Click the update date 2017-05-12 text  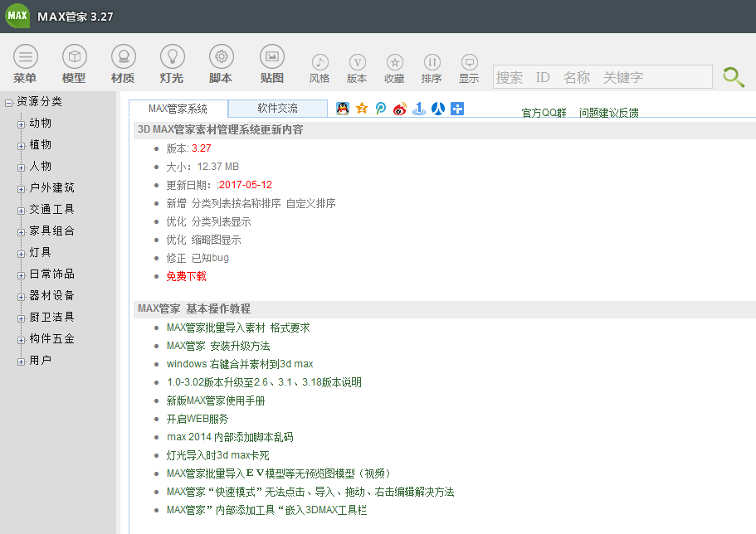pyautogui.click(x=246, y=185)
